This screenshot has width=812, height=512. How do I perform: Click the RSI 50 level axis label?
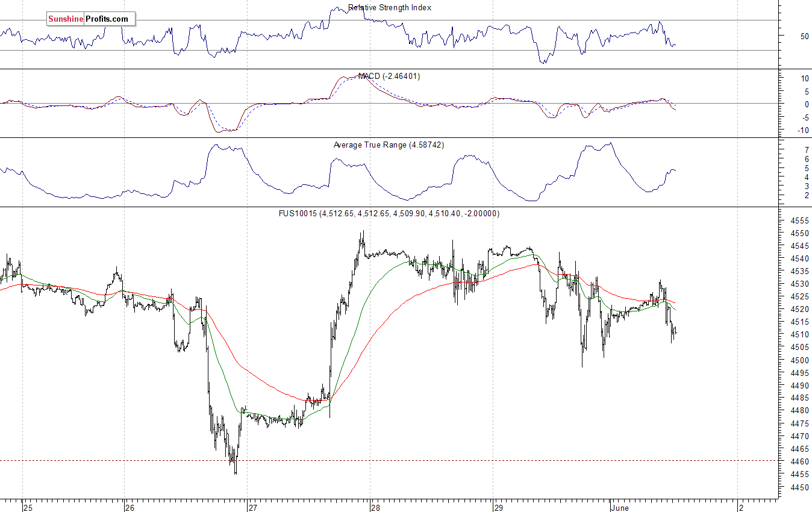(x=804, y=36)
